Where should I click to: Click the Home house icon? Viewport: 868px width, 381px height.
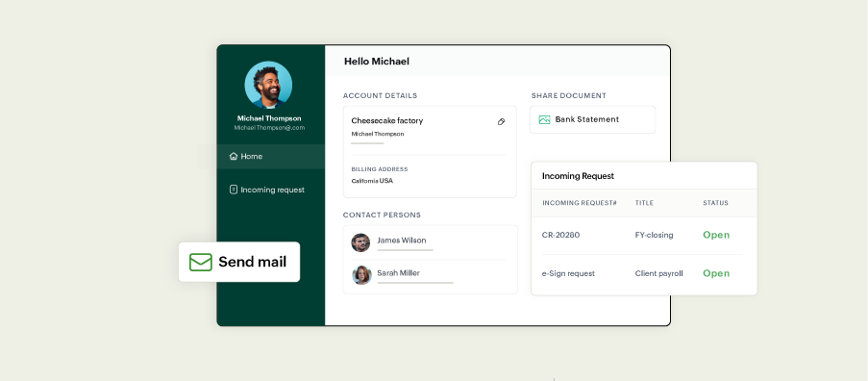click(234, 156)
